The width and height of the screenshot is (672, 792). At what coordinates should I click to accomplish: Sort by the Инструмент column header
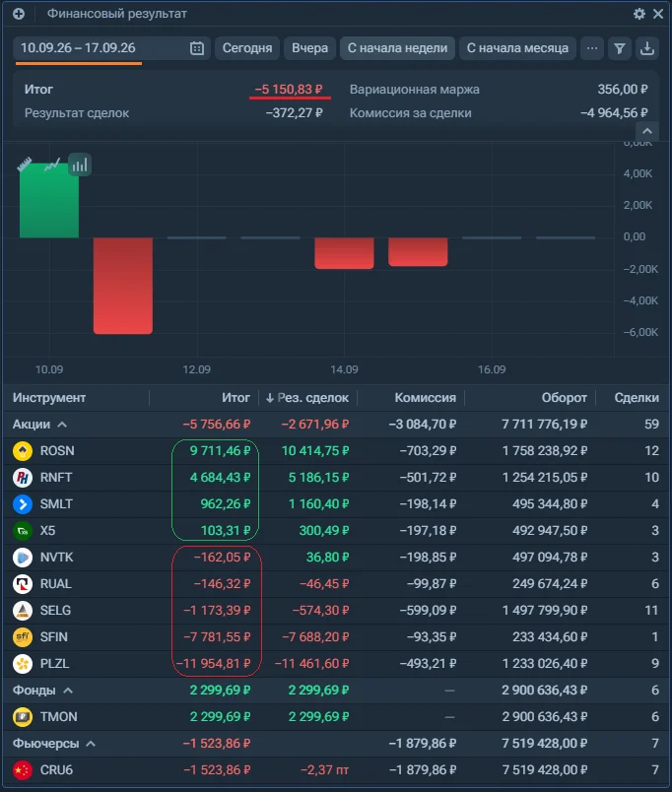[49, 398]
